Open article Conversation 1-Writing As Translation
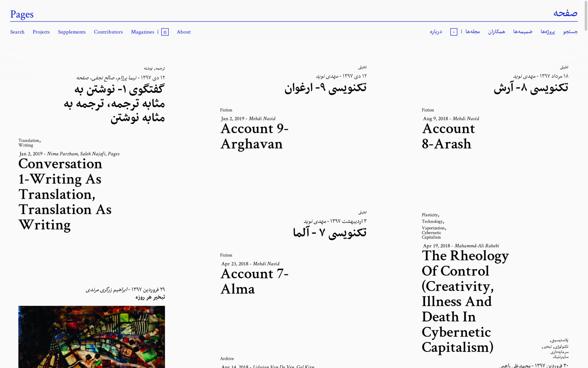This screenshot has height=368, width=588. 65,194
